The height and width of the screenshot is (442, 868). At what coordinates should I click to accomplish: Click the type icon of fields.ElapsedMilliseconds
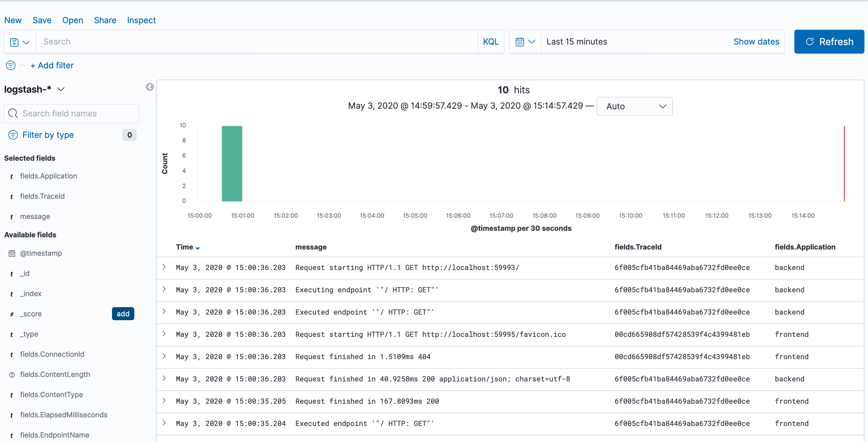point(12,415)
